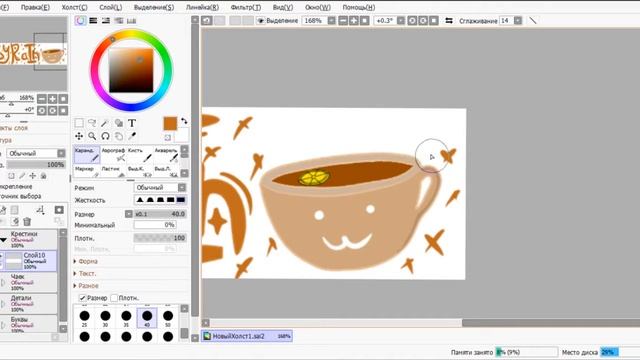Open the Выделение menu
Screen dimensions: 640x360
pos(154,7)
